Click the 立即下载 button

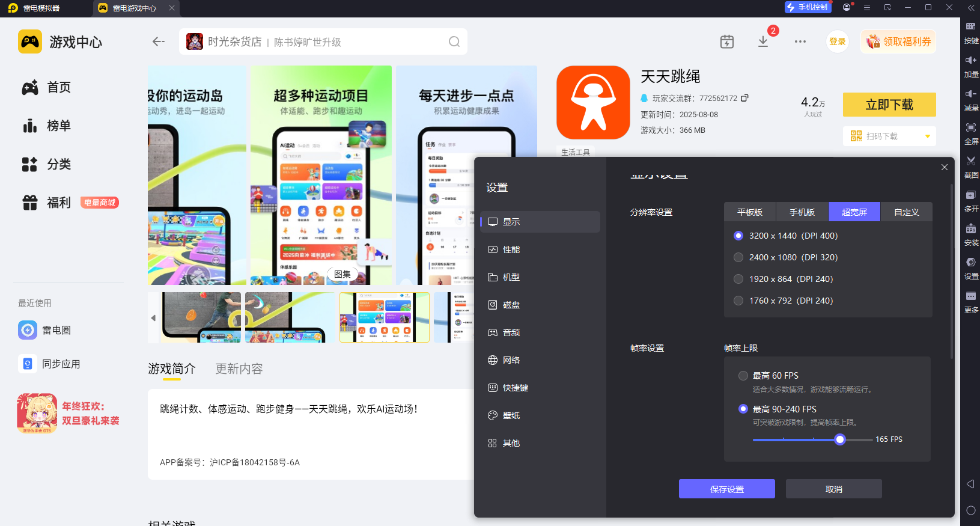pyautogui.click(x=889, y=105)
